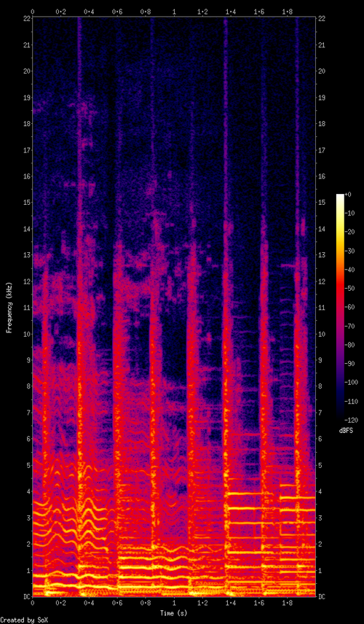364x624 pixels.
Task: Click '0.8' on the top time axis
Action: pos(146,12)
